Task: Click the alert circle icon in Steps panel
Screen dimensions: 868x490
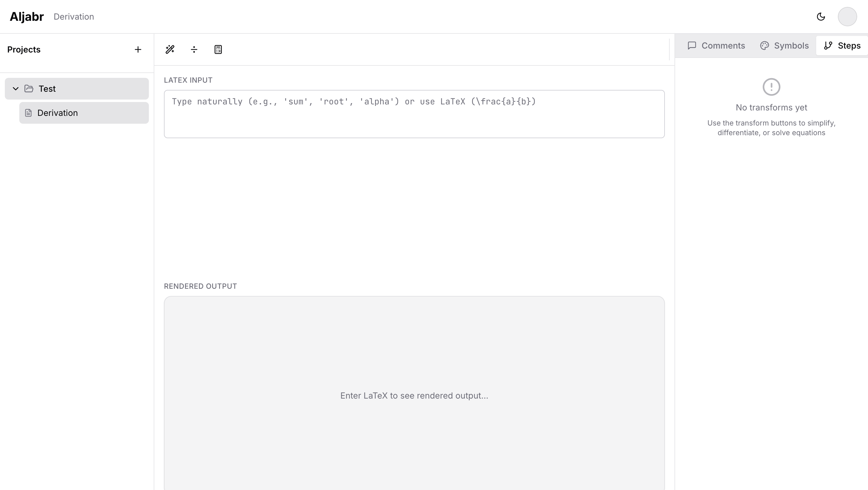Action: pyautogui.click(x=772, y=87)
